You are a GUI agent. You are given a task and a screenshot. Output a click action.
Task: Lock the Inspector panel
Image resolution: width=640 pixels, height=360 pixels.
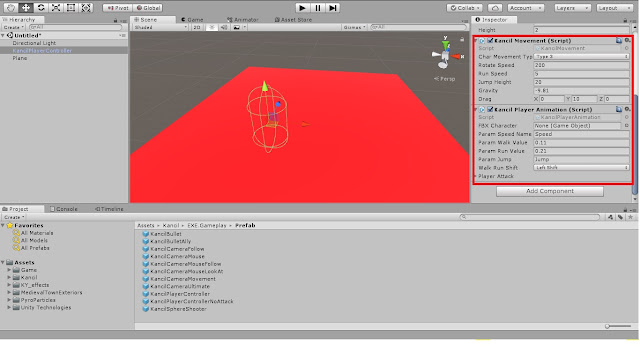(x=625, y=20)
